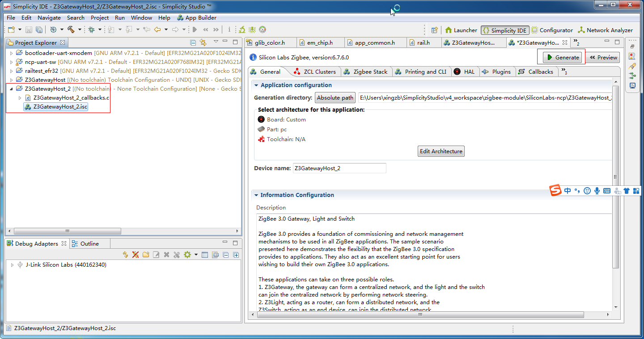Expand J-Link Silicon Labs adapter
The height and width of the screenshot is (339, 644).
click(x=12, y=265)
